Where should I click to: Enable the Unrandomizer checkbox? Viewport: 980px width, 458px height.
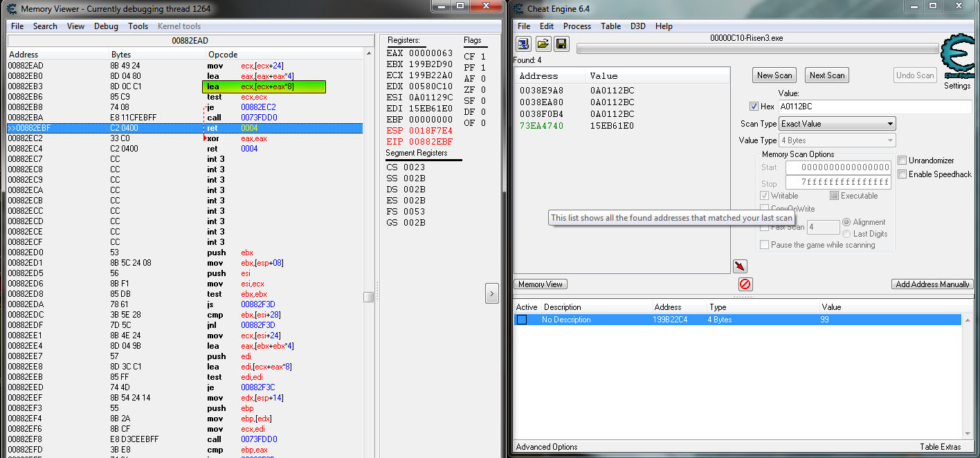click(902, 161)
